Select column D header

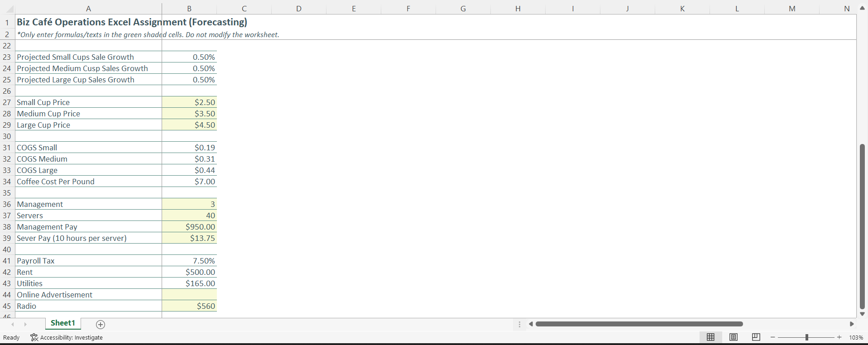(x=299, y=9)
